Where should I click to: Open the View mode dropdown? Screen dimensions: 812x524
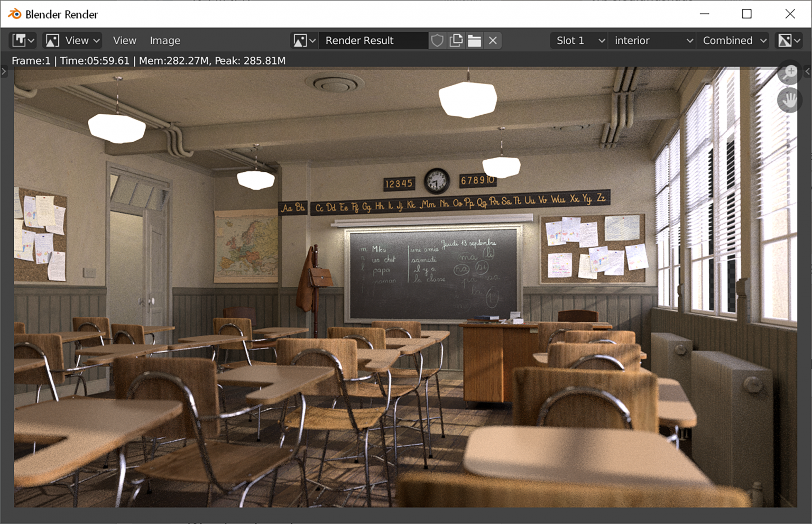72,41
